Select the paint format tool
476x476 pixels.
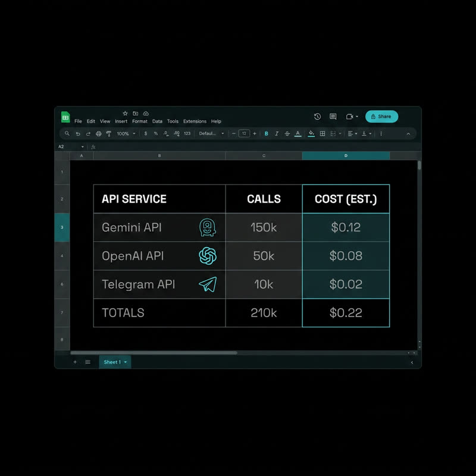pos(109,133)
